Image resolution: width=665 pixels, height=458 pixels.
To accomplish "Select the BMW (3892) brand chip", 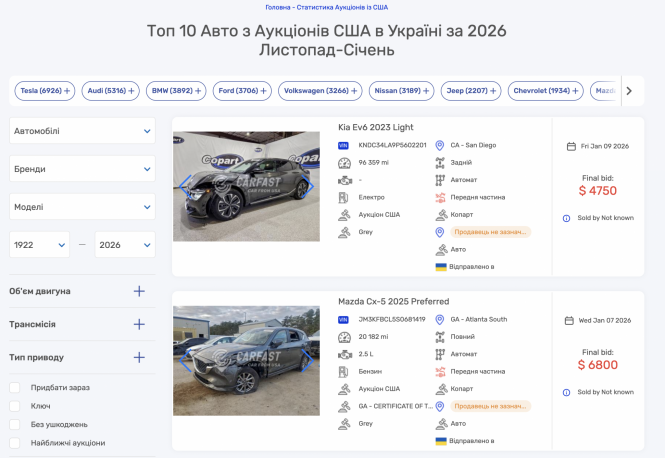I will coord(175,91).
